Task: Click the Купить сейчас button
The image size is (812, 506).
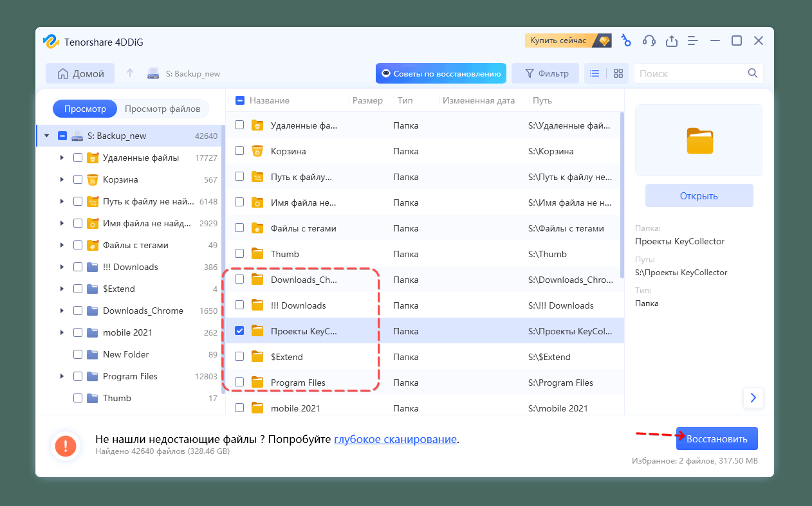Action: click(568, 41)
